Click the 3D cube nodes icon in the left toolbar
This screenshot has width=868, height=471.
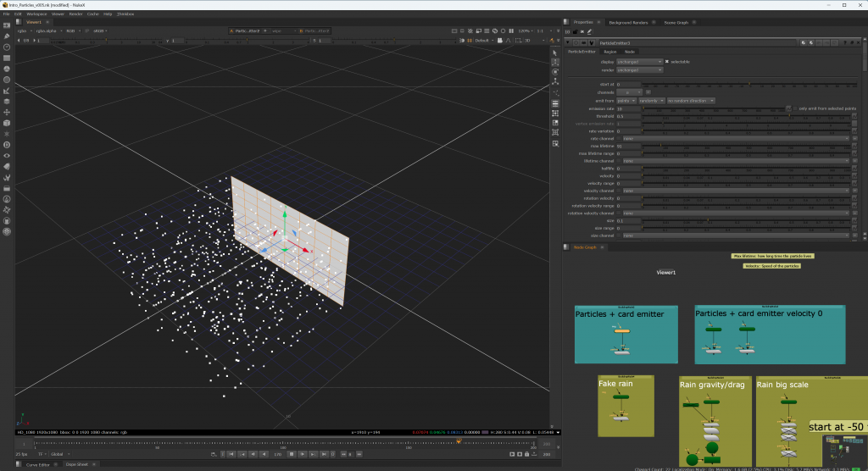click(7, 124)
